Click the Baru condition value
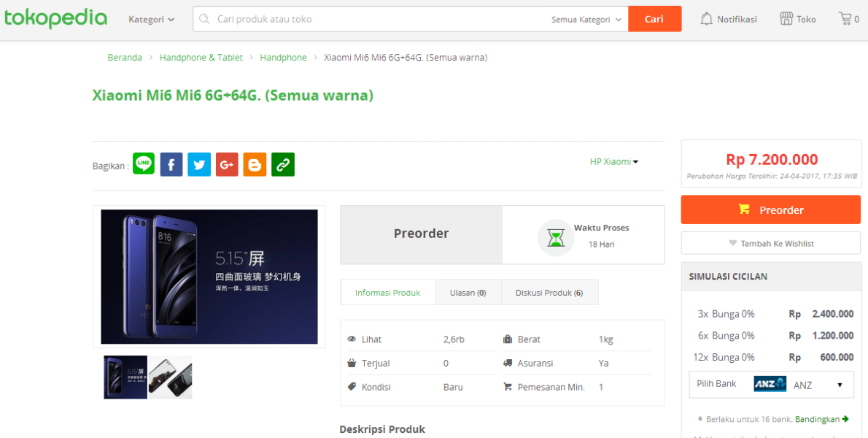Viewport: 868px width, 438px height. coord(454,387)
